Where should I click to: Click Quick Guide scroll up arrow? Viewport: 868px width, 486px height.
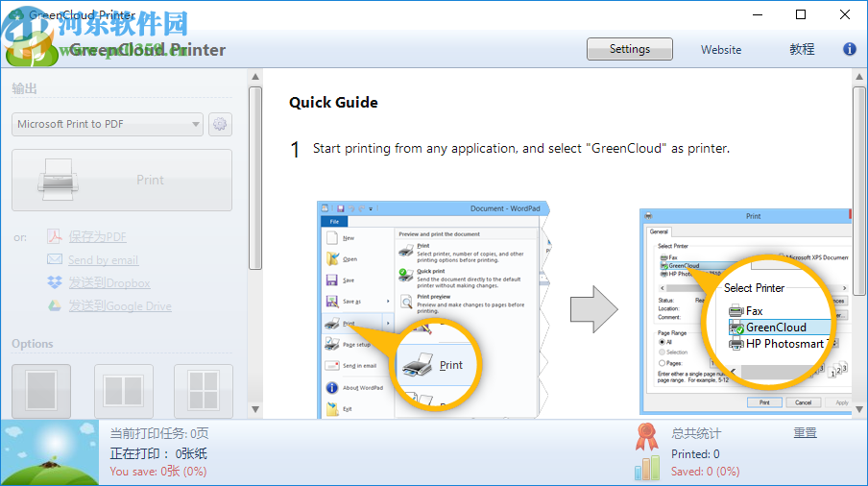[859, 77]
